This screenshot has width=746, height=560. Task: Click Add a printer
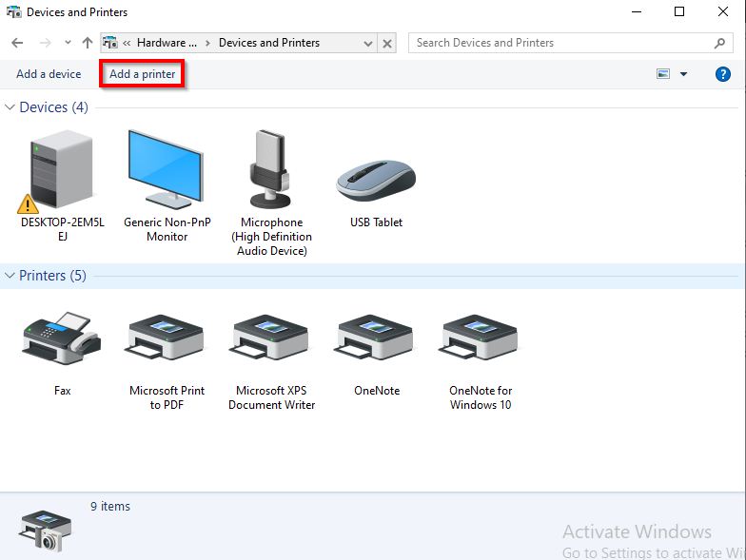pyautogui.click(x=143, y=74)
